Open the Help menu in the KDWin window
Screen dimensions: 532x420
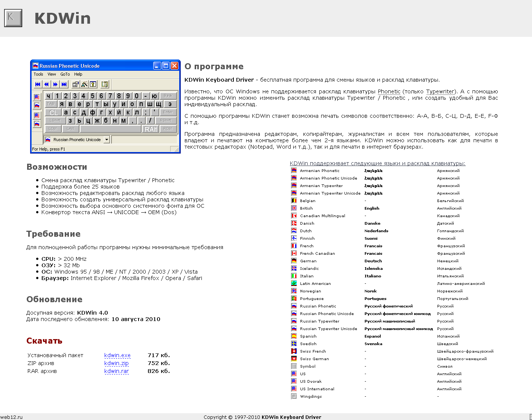tap(78, 74)
